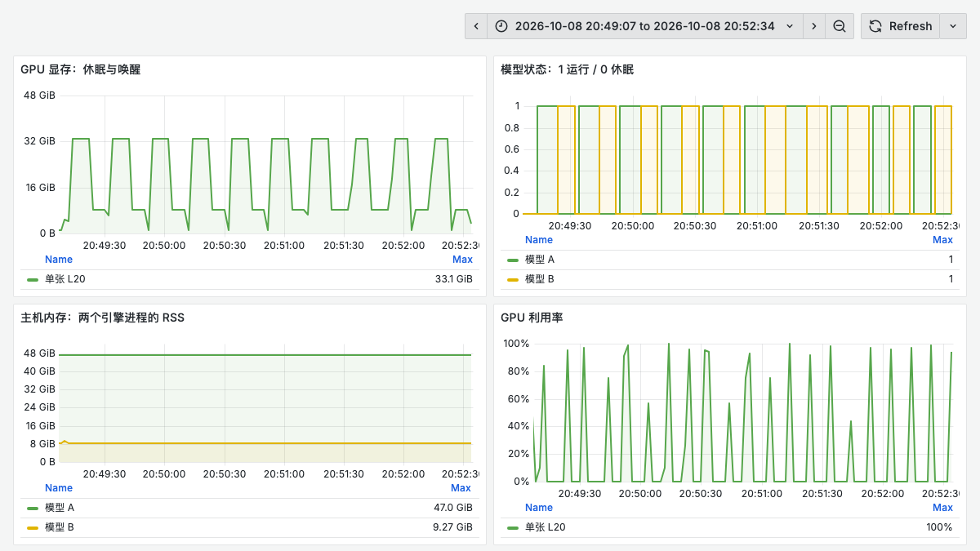This screenshot has width=980, height=551.
Task: Sort GPU 显存 legend by Max
Action: point(462,260)
